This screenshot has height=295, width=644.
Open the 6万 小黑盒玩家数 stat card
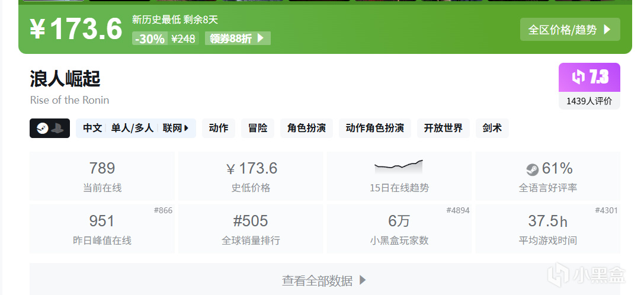coord(399,229)
